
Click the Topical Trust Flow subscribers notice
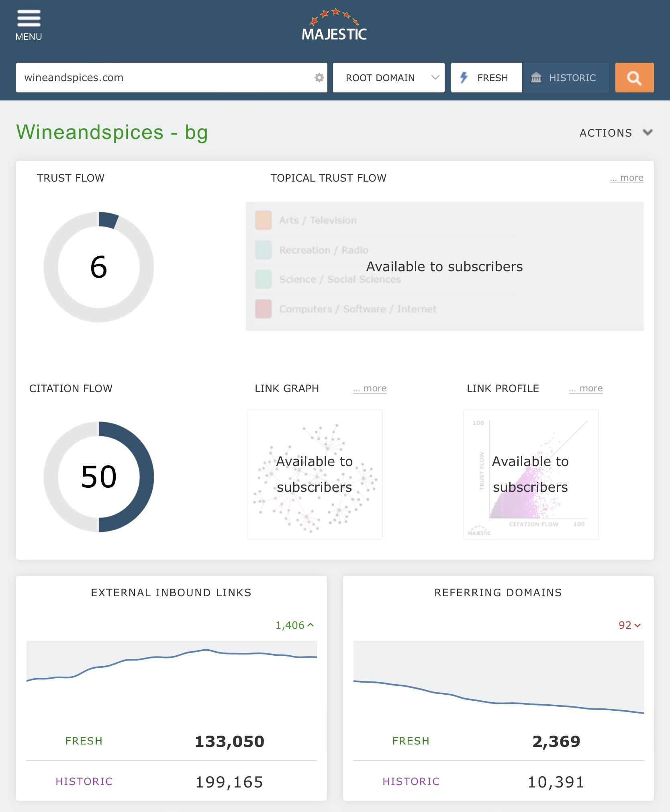(x=445, y=266)
